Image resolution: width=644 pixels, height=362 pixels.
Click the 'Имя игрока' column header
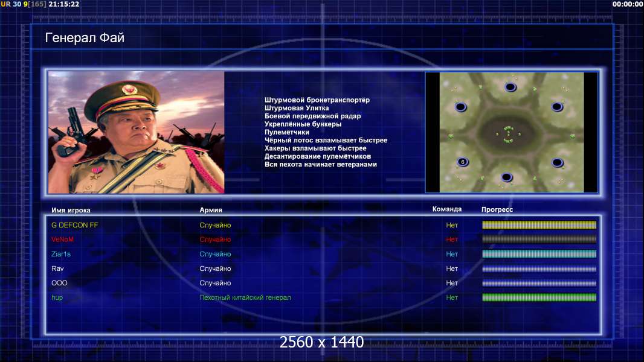pos(71,211)
